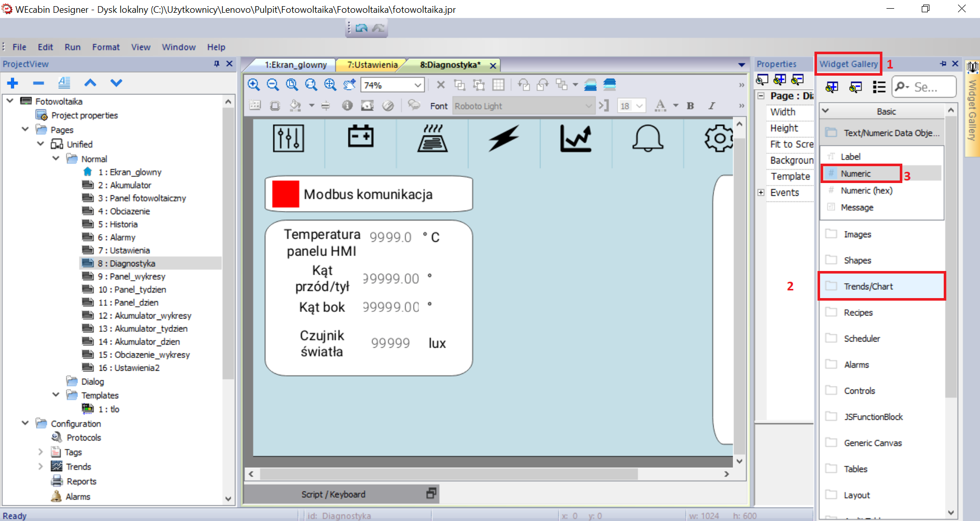The width and height of the screenshot is (980, 521).
Task: Move selected page down with the arrow
Action: 116,83
